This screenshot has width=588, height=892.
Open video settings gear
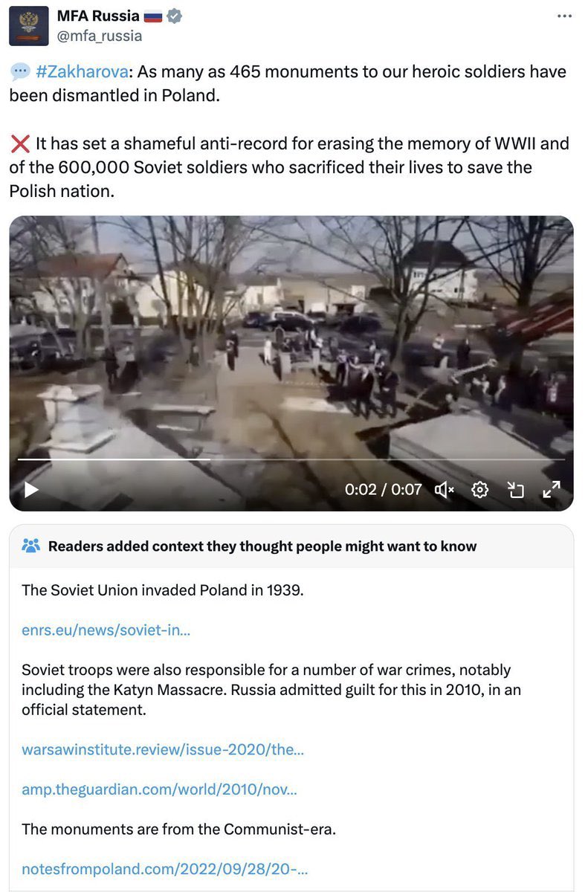point(480,489)
